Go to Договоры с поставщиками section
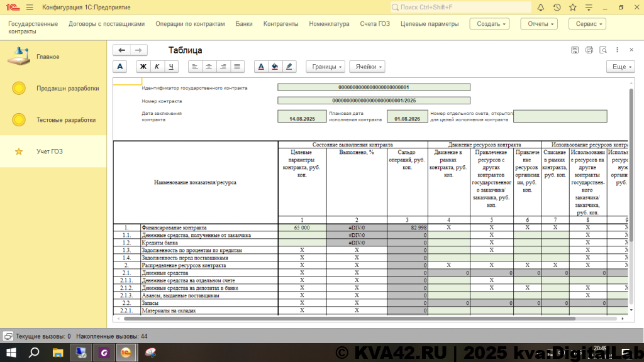 106,24
